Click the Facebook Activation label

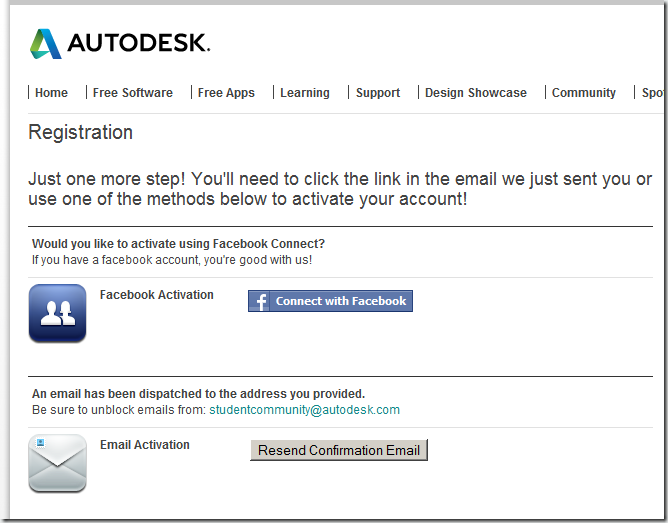[156, 295]
